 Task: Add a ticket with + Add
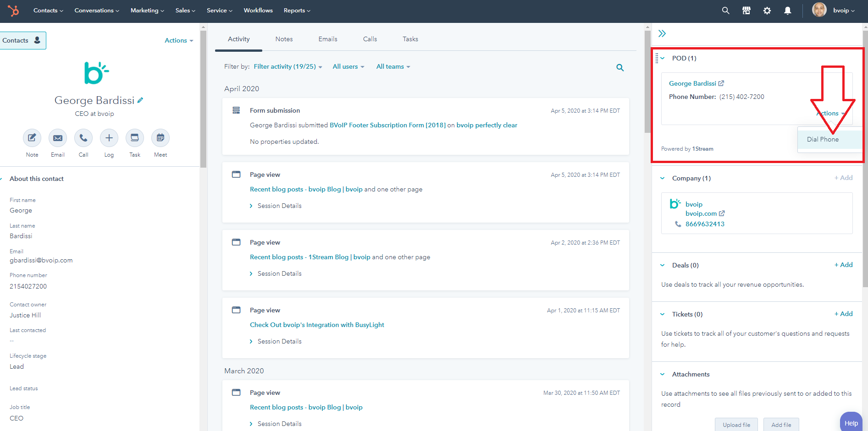click(844, 314)
